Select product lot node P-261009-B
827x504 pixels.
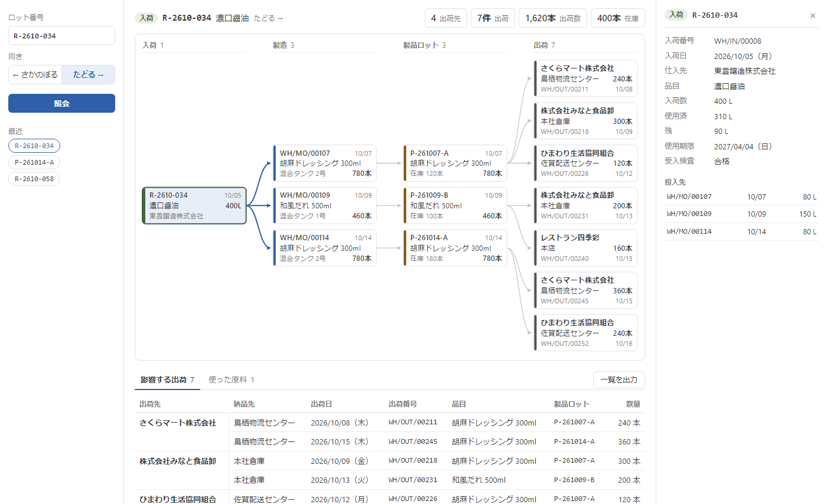tap(455, 206)
